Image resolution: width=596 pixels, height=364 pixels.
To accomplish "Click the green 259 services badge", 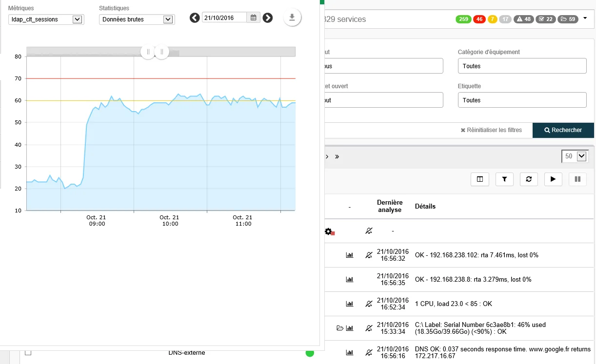I will [463, 19].
